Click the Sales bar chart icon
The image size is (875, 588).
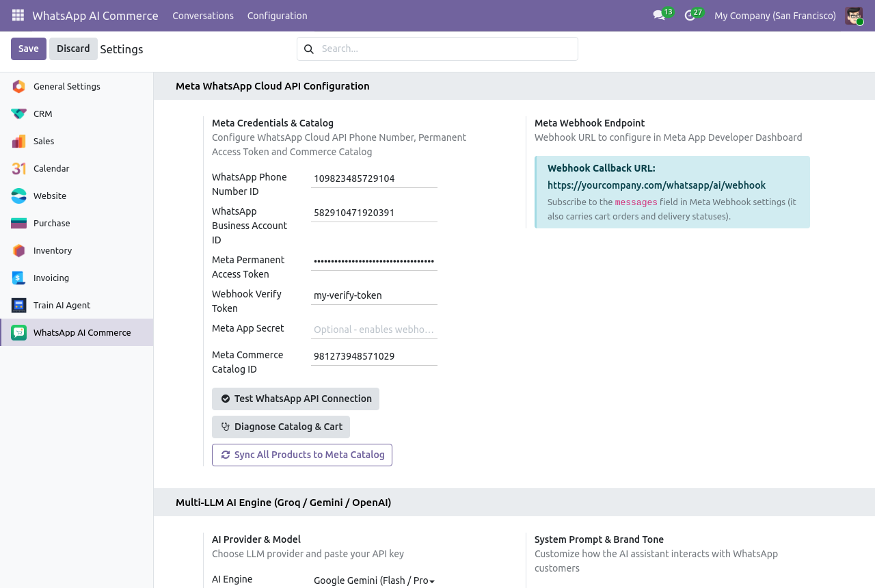[x=19, y=141]
